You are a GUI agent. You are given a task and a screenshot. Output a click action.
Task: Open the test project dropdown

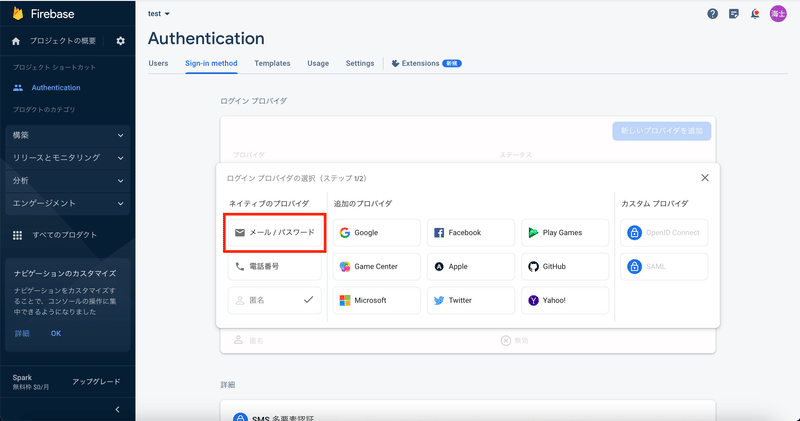[x=159, y=14]
